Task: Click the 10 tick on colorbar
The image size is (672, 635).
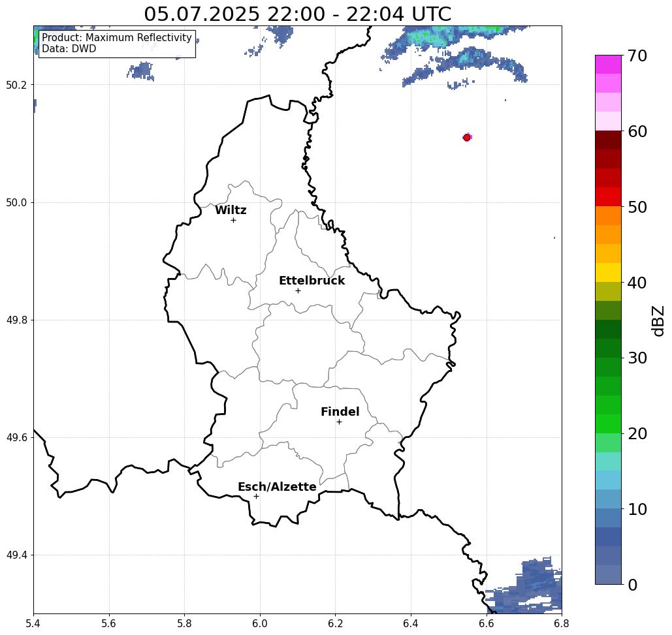Action: tap(637, 509)
